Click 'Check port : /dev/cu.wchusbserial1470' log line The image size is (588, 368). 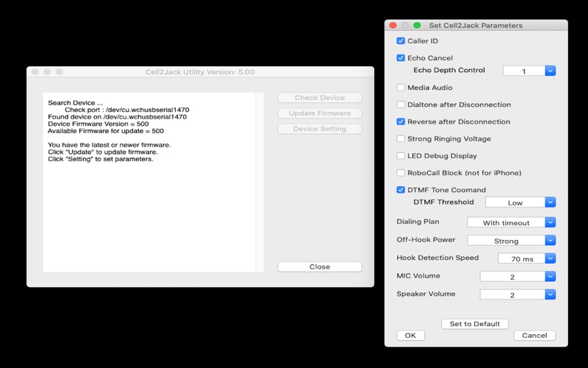(x=127, y=110)
